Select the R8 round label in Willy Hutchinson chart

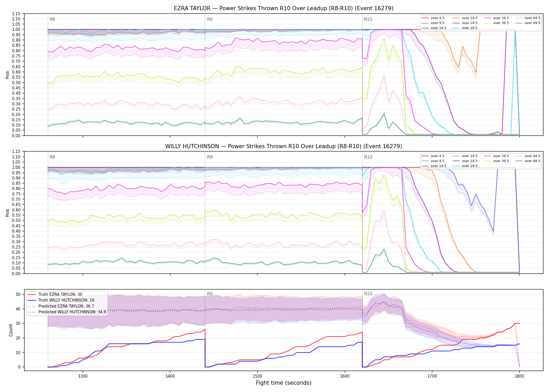52,157
